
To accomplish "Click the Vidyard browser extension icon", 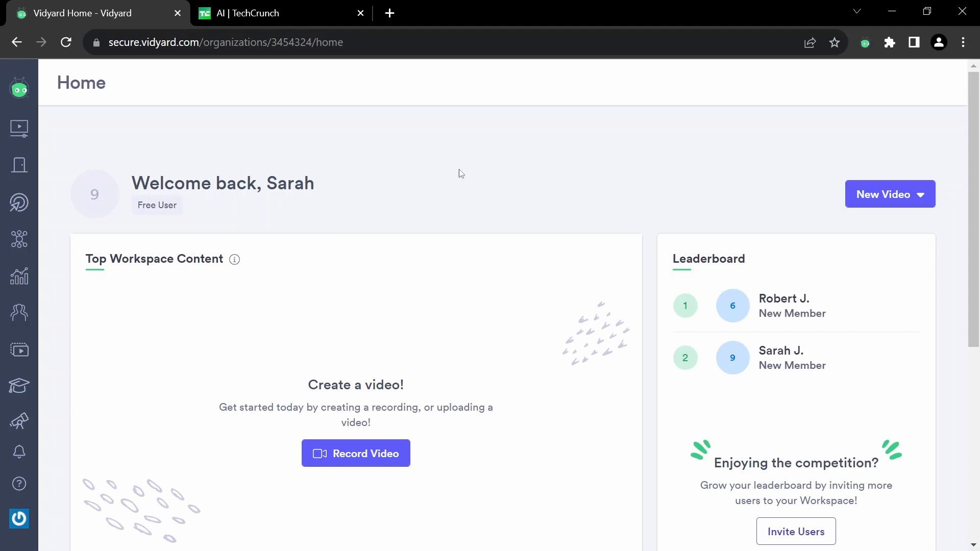I will 866,42.
